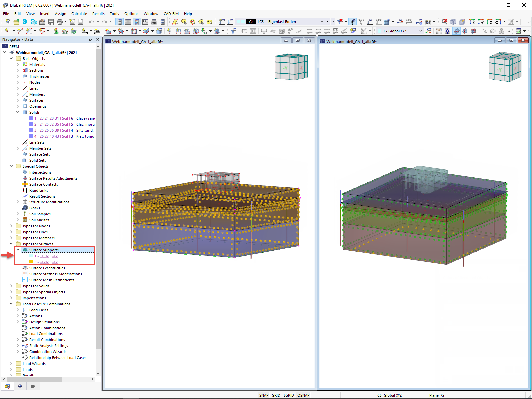Viewport: 532px width, 399px height.
Task: Collapse the Solids tree node
Action: click(18, 112)
